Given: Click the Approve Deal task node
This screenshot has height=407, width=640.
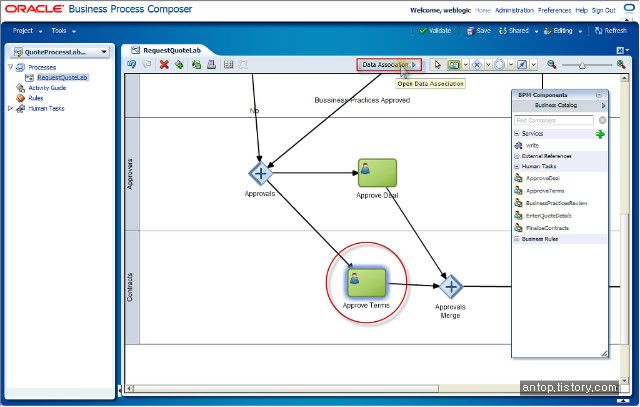Looking at the screenshot, I should coord(377,173).
